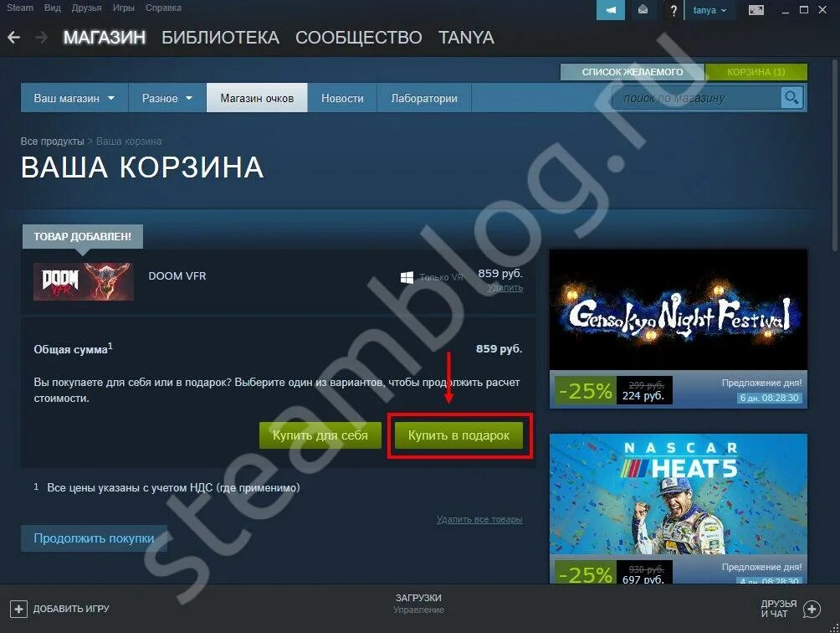Click the add game plus icon

tap(18, 609)
